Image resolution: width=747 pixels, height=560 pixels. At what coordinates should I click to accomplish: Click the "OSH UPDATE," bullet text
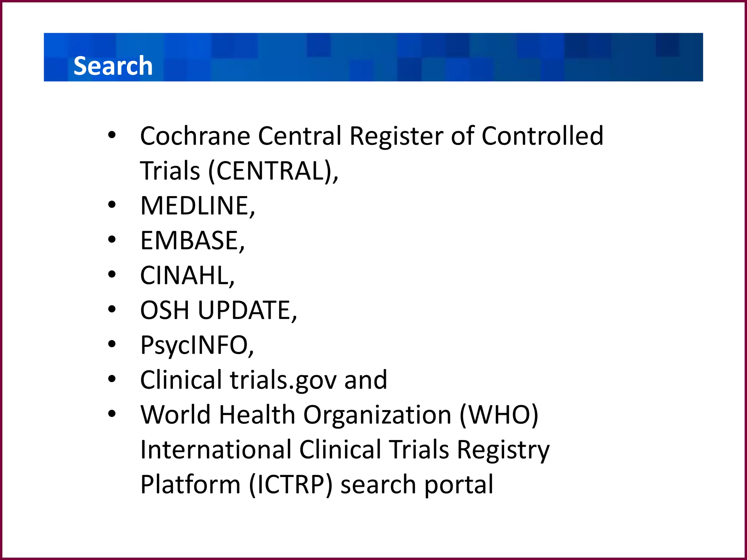(x=219, y=310)
